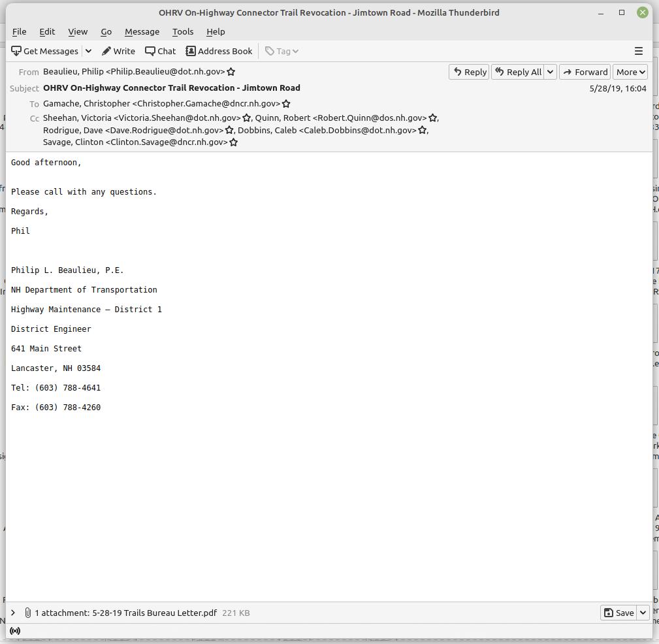Image resolution: width=659 pixels, height=644 pixels.
Task: Open the Tools menu
Action: 182,31
